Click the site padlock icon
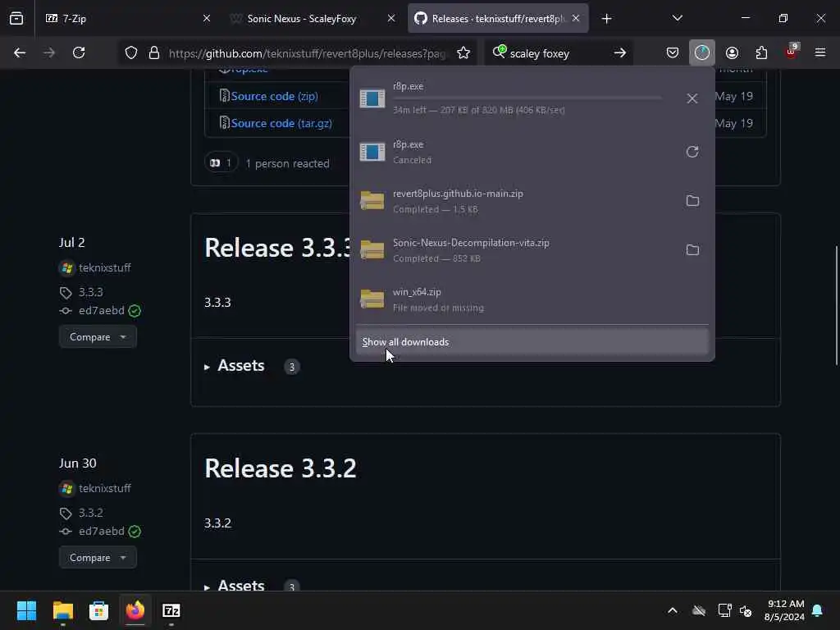This screenshot has height=630, width=840. (x=154, y=52)
